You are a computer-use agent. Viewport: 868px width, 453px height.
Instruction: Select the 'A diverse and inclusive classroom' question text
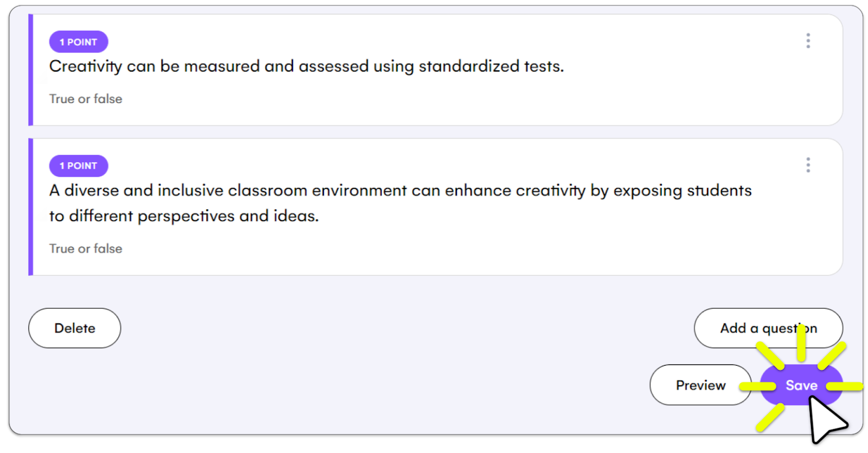pos(400,203)
